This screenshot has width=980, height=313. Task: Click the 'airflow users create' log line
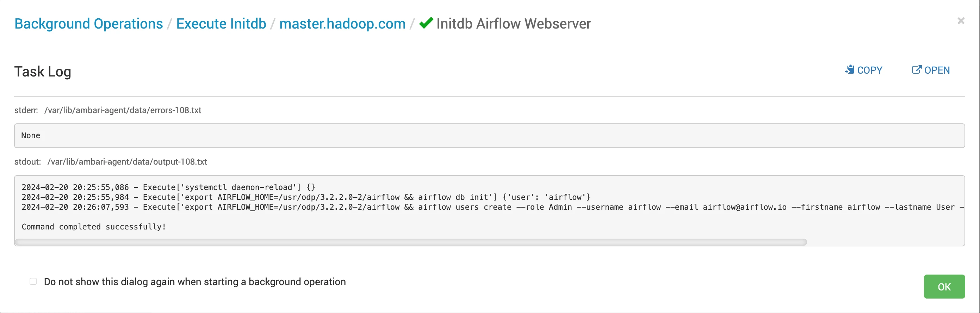click(x=493, y=207)
